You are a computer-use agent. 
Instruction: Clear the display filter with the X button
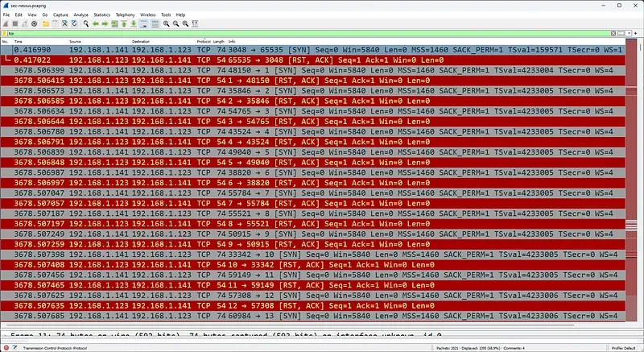(613, 33)
